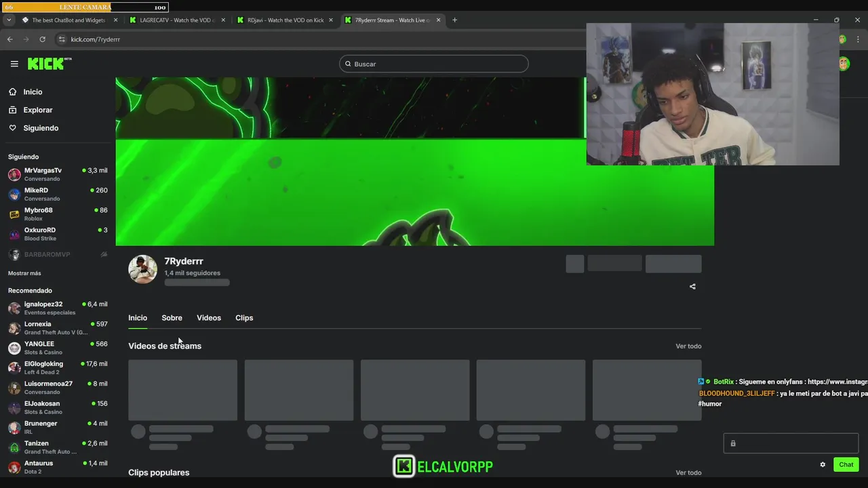Click the share icon under the banner
868x488 pixels.
tap(692, 286)
